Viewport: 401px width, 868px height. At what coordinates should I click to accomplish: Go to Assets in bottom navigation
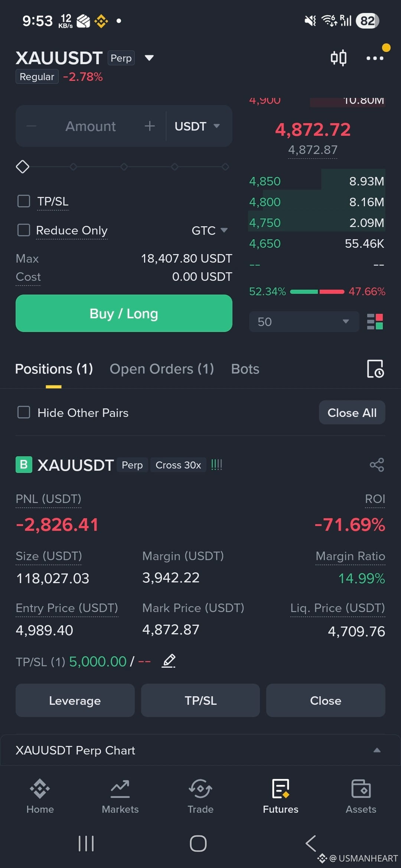pyautogui.click(x=361, y=796)
